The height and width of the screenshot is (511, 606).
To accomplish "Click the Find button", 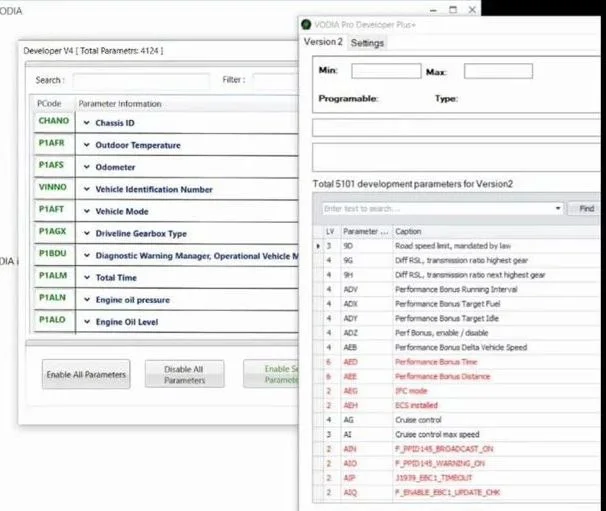I will click(x=586, y=209).
